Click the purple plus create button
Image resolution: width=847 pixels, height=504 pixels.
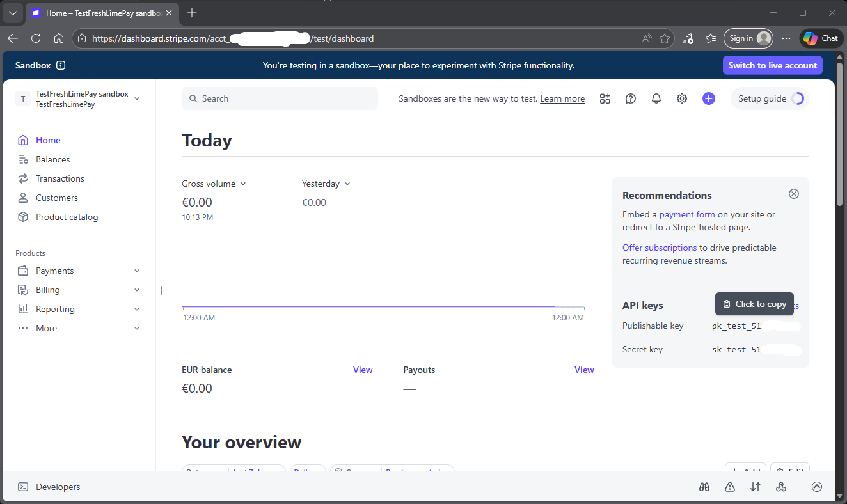[708, 98]
